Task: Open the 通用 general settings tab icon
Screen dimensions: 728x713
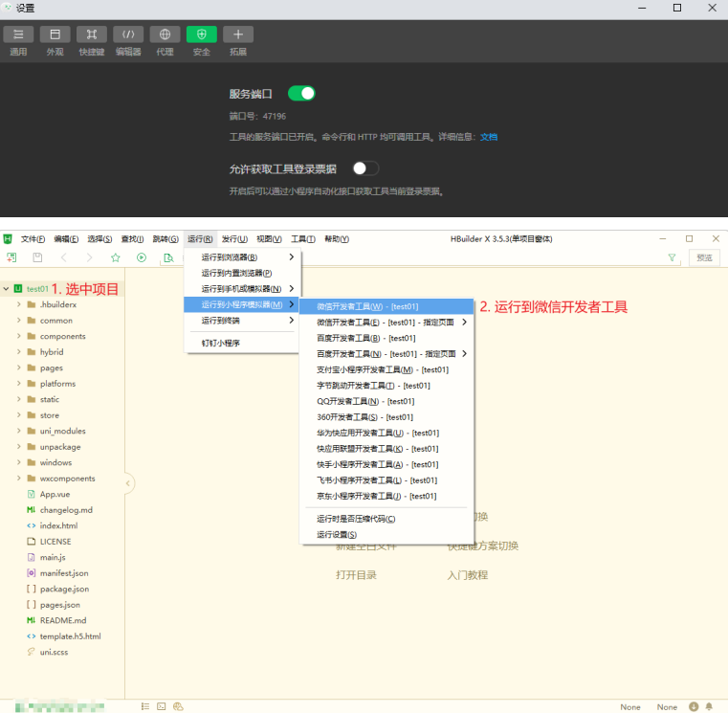Action: point(18,34)
